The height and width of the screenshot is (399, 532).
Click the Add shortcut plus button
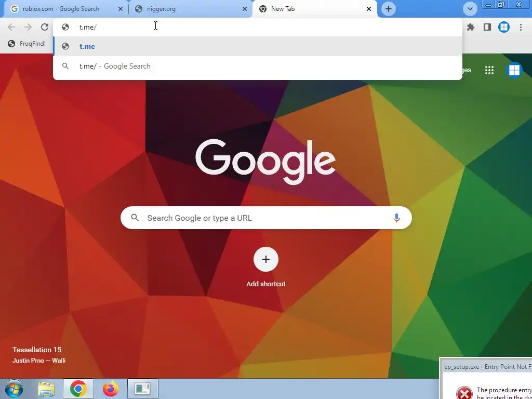pos(266,260)
